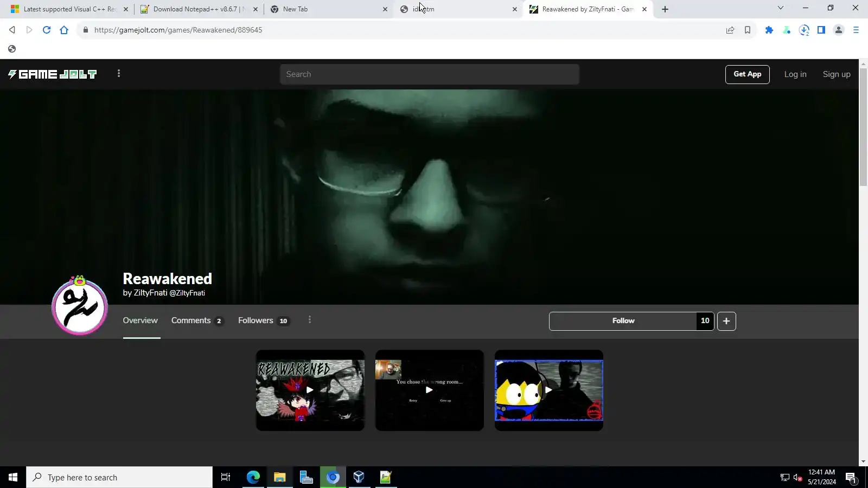Bookmark this page
The width and height of the screenshot is (868, 488).
click(748, 30)
